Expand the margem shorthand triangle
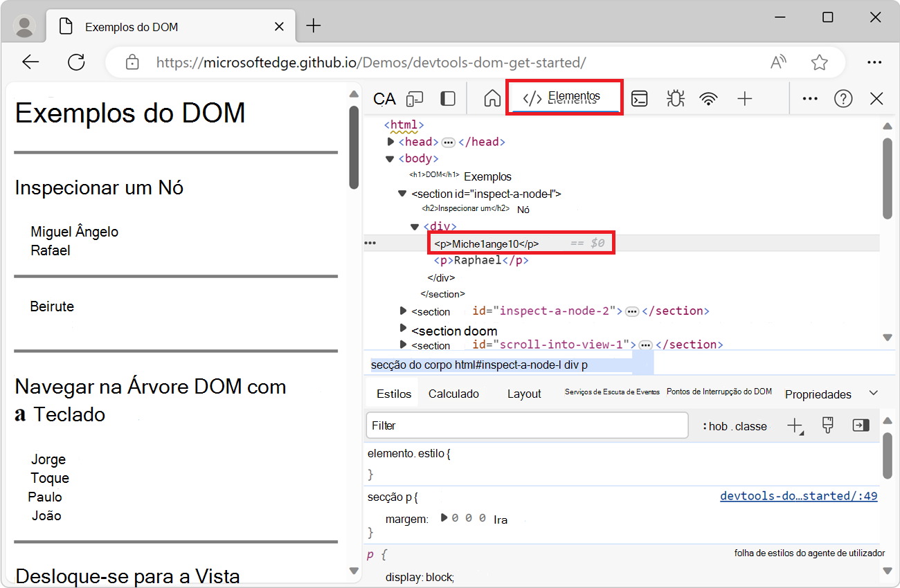This screenshot has height=588, width=900. tap(445, 517)
